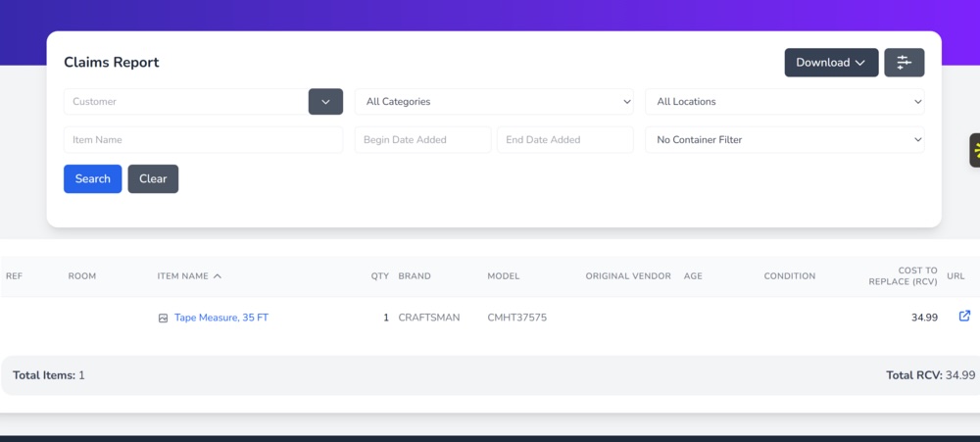Expand the Customer dropdown arrow
The height and width of the screenshot is (442, 980).
click(325, 101)
